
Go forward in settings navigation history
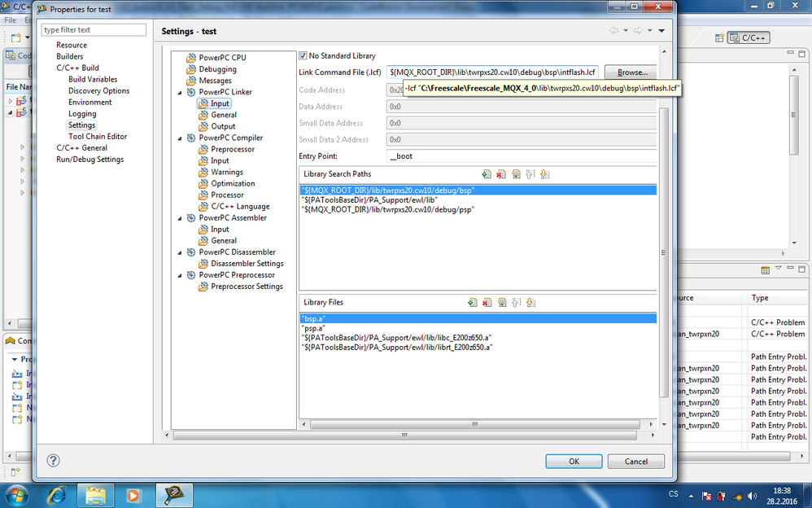tap(638, 31)
